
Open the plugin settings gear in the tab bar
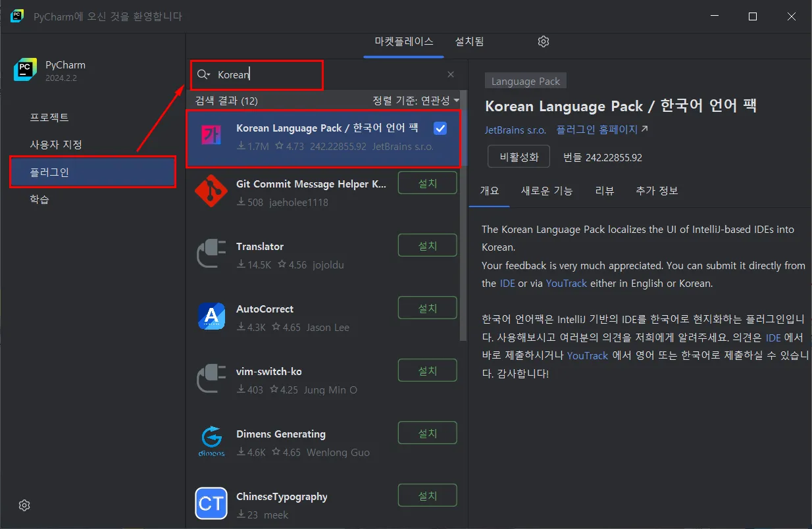(543, 41)
